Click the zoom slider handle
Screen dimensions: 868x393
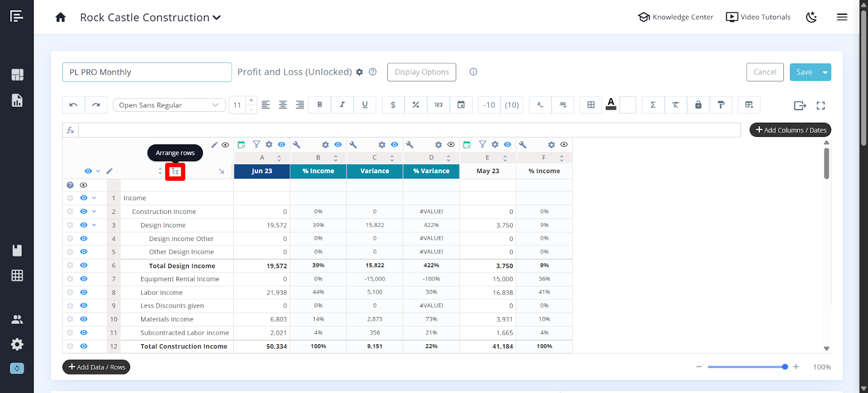(x=785, y=367)
